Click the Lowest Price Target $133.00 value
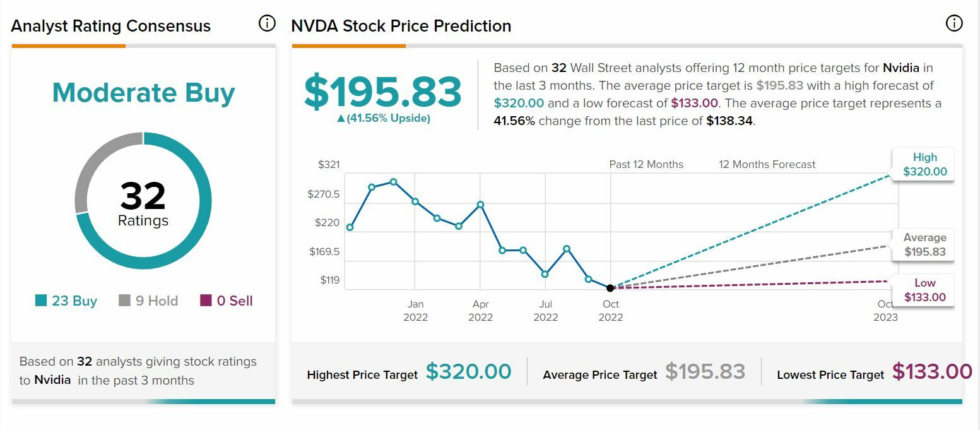This screenshot has width=980, height=430. [x=932, y=371]
